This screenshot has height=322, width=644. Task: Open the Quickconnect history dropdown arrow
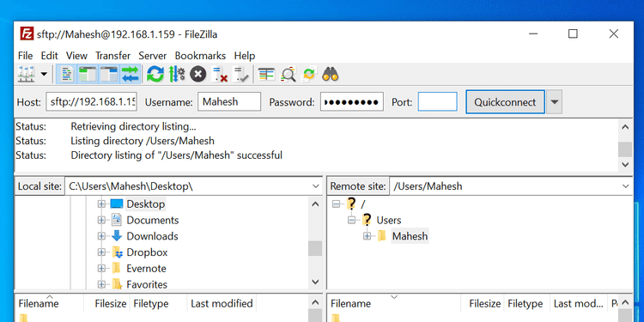[x=554, y=102]
